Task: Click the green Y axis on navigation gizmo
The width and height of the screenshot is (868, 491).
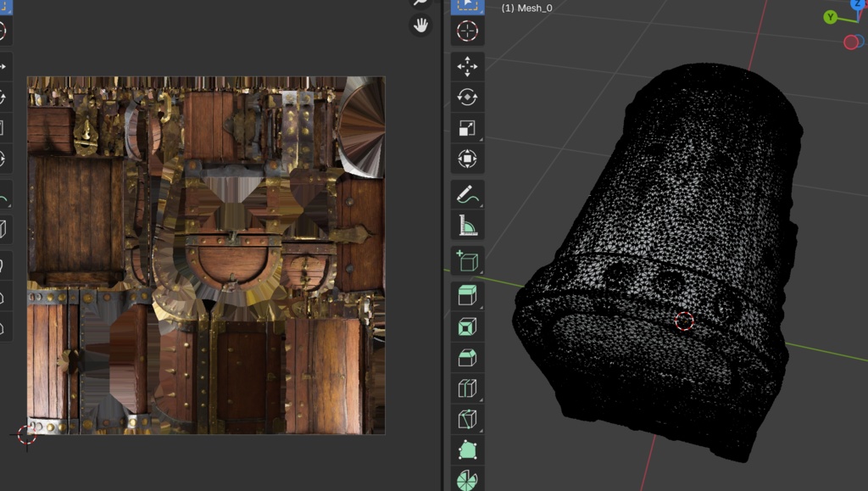Action: pyautogui.click(x=831, y=17)
